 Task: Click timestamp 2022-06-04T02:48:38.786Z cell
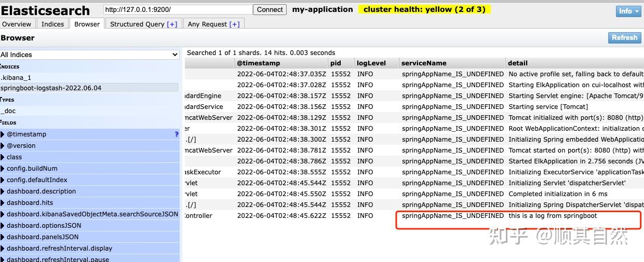[281, 161]
